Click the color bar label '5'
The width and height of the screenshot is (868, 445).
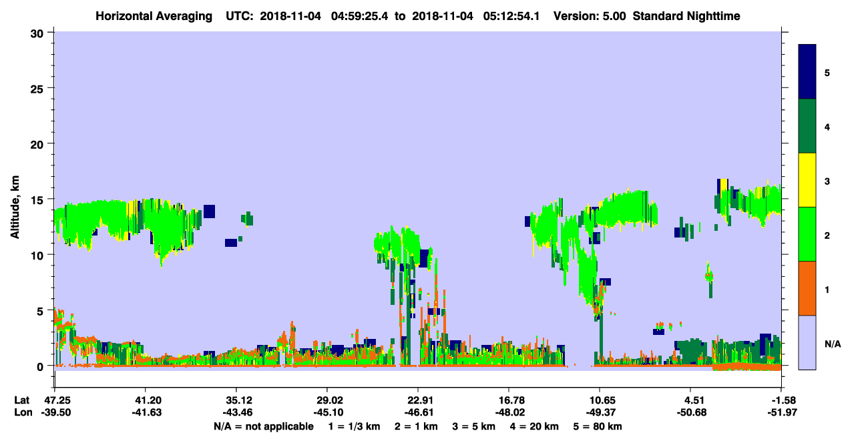coord(827,72)
